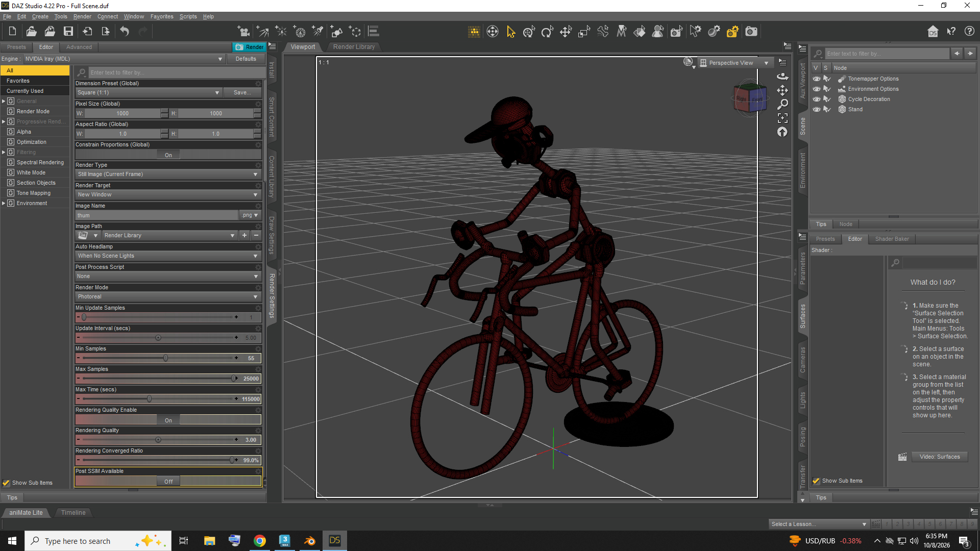Switch to the Timeline tab
Screen dimensions: 980x551
(x=73, y=513)
